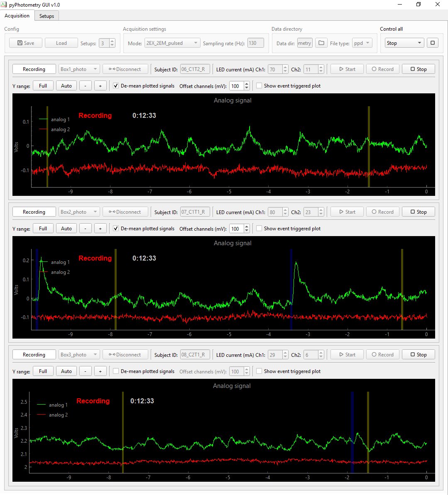Click the Offset channels value field for Box1_photo
The width and height of the screenshot is (448, 495).
tap(237, 86)
